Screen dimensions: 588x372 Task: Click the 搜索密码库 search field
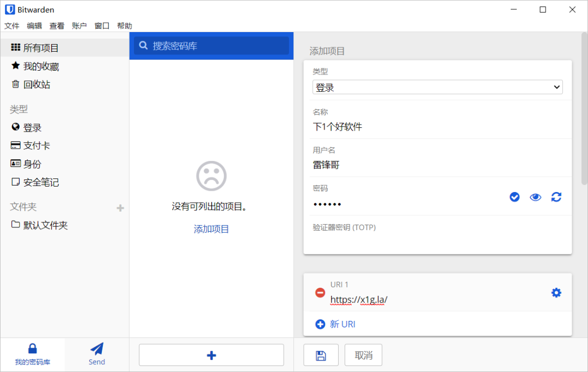(x=211, y=46)
